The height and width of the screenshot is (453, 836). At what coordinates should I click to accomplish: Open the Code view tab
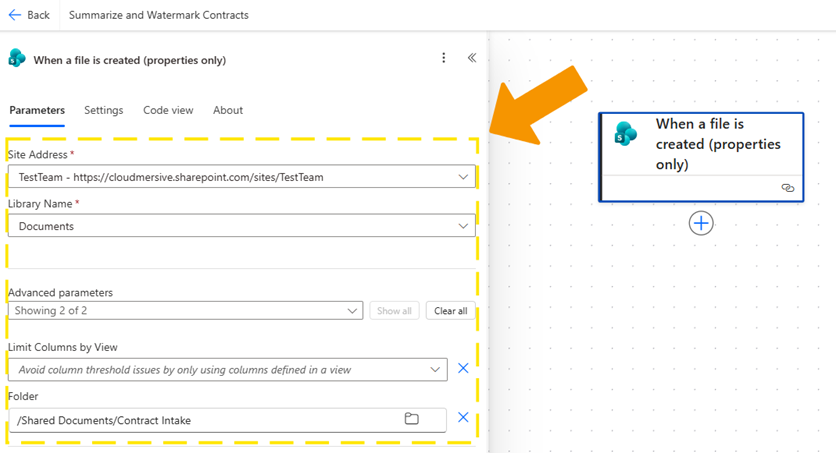[x=168, y=110]
